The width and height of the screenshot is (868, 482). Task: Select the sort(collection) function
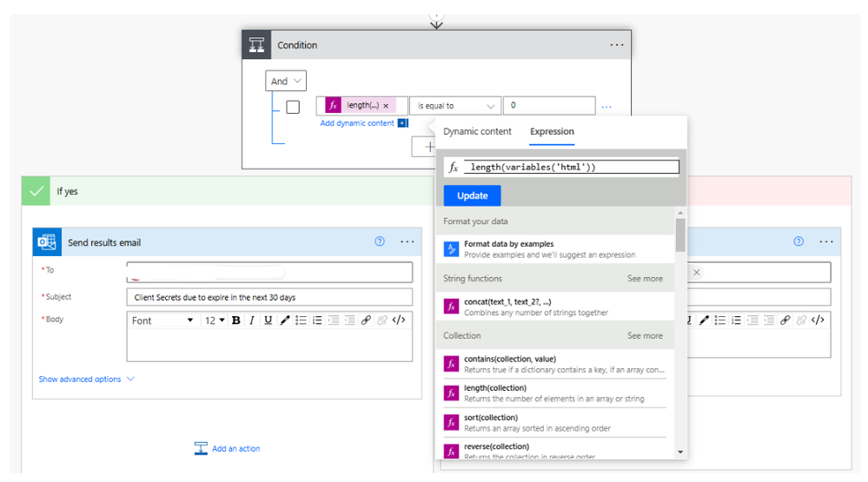click(556, 422)
